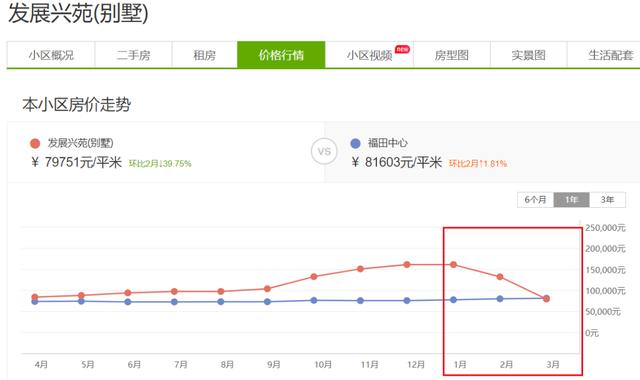
Task: View the 房型图 tab
Action: [451, 55]
